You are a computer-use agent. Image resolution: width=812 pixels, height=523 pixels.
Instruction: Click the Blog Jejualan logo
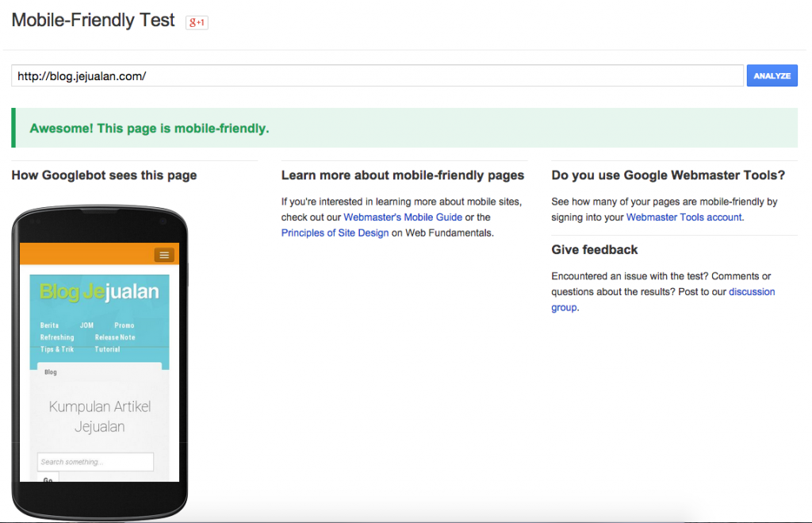(99, 292)
